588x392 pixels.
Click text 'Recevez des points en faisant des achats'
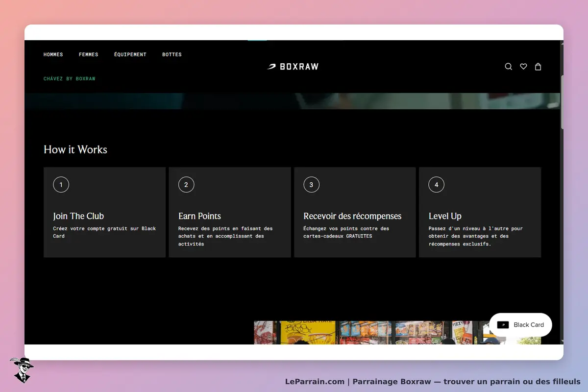tap(225, 232)
